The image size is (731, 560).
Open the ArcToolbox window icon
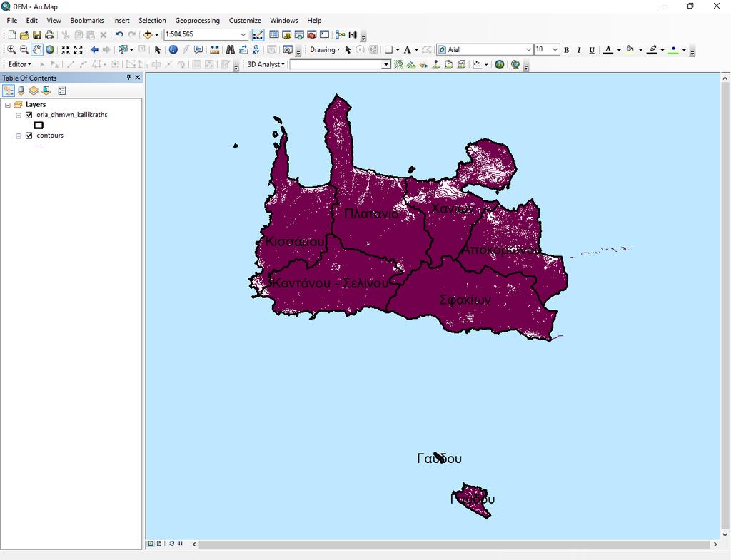pos(312,34)
